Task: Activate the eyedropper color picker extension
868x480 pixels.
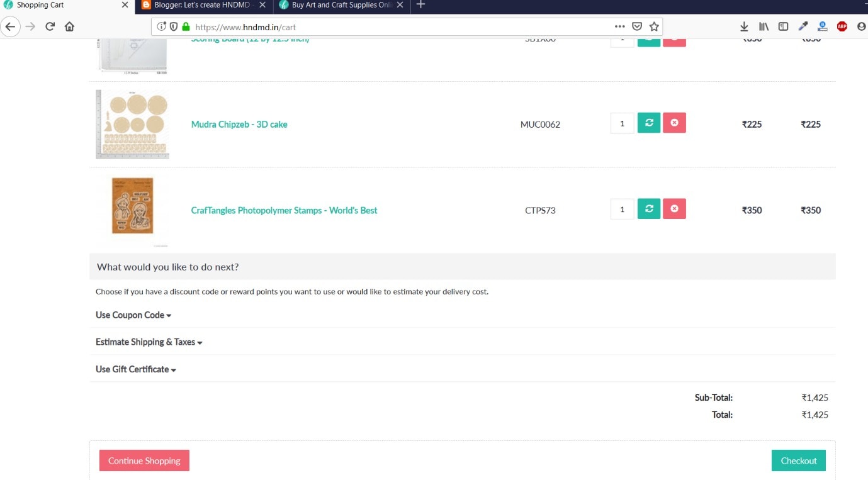Action: (803, 26)
